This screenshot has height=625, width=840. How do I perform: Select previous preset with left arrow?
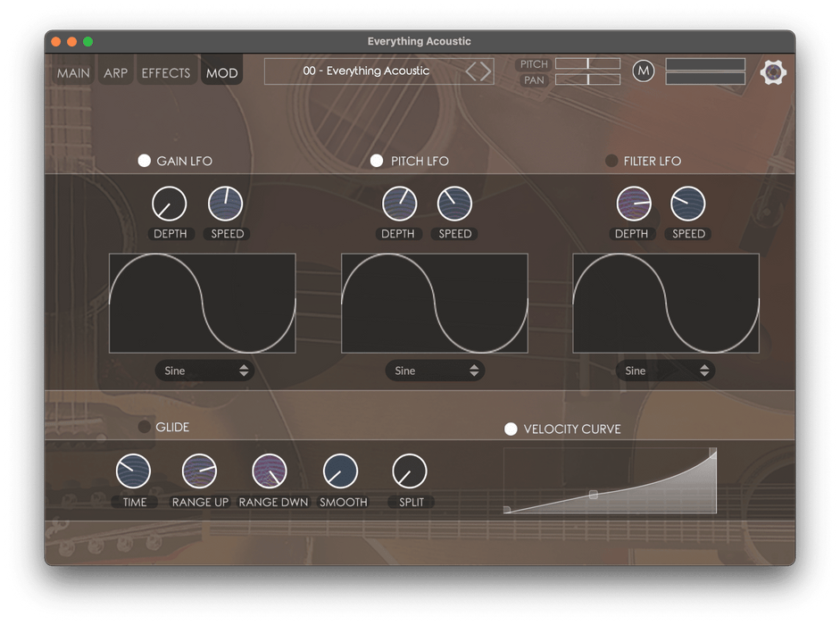[472, 71]
